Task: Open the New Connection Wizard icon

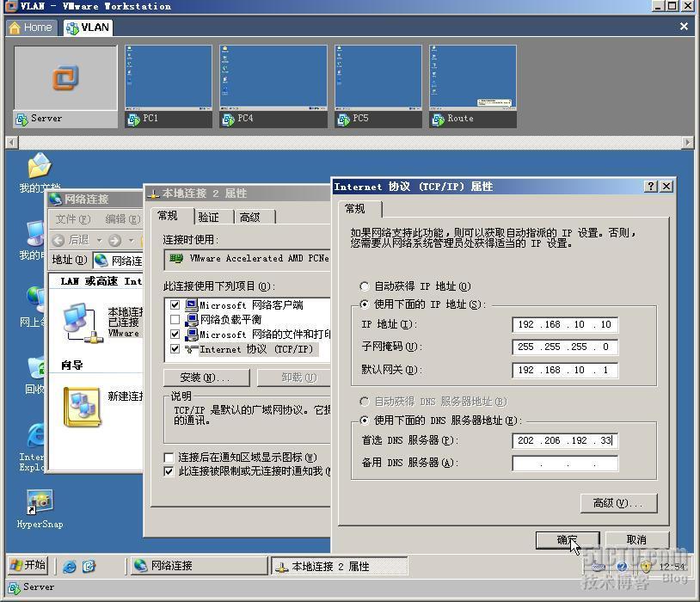Action: click(x=83, y=407)
